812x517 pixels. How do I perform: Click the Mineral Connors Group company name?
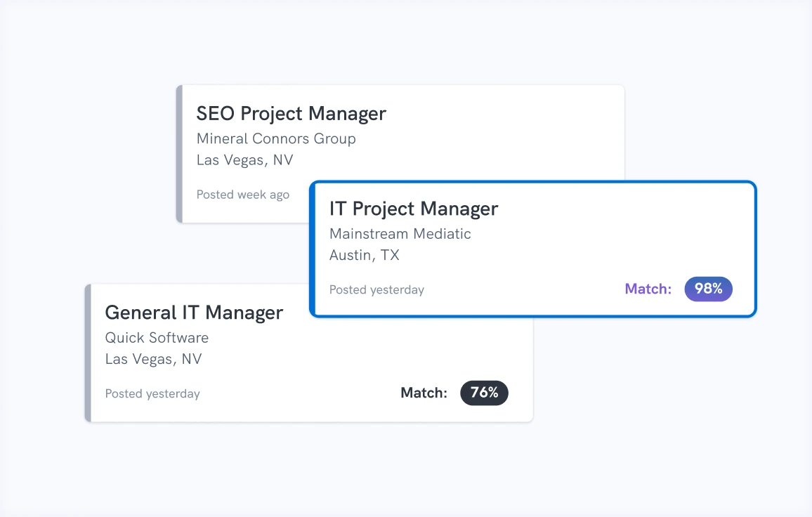click(x=276, y=138)
